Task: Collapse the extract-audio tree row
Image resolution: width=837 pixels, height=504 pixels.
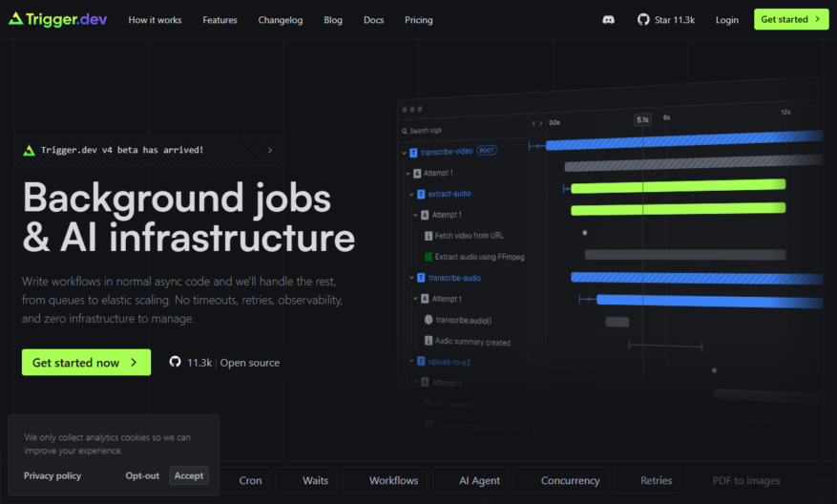Action: click(411, 195)
